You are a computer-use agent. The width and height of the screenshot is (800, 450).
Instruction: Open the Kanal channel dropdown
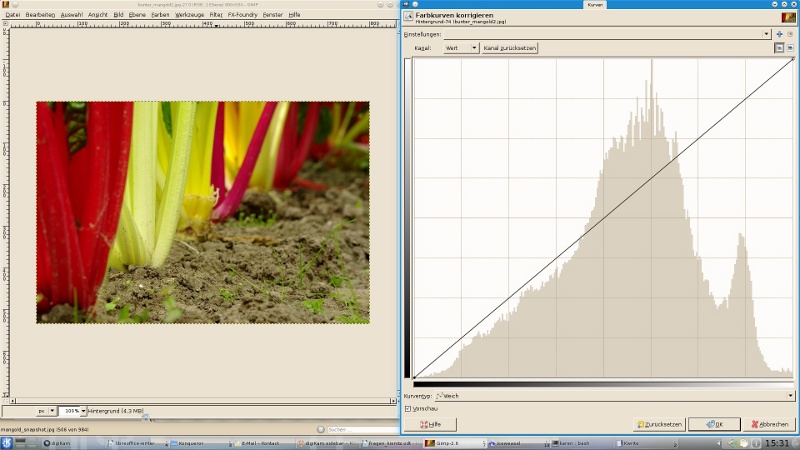pyautogui.click(x=460, y=48)
